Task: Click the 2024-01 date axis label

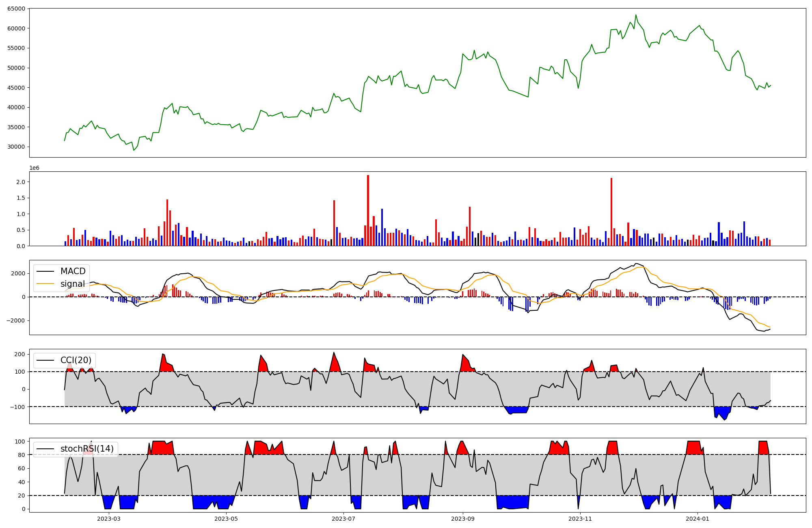Action: (698, 519)
